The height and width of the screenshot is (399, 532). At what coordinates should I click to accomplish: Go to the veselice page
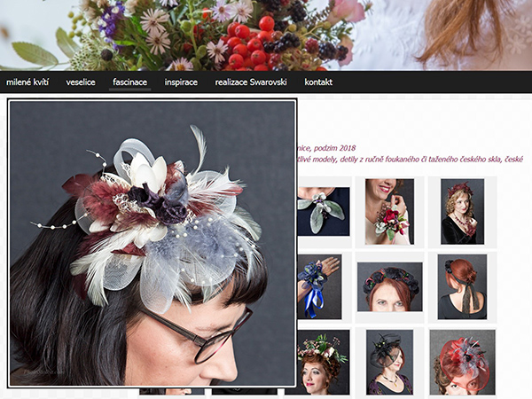point(81,82)
